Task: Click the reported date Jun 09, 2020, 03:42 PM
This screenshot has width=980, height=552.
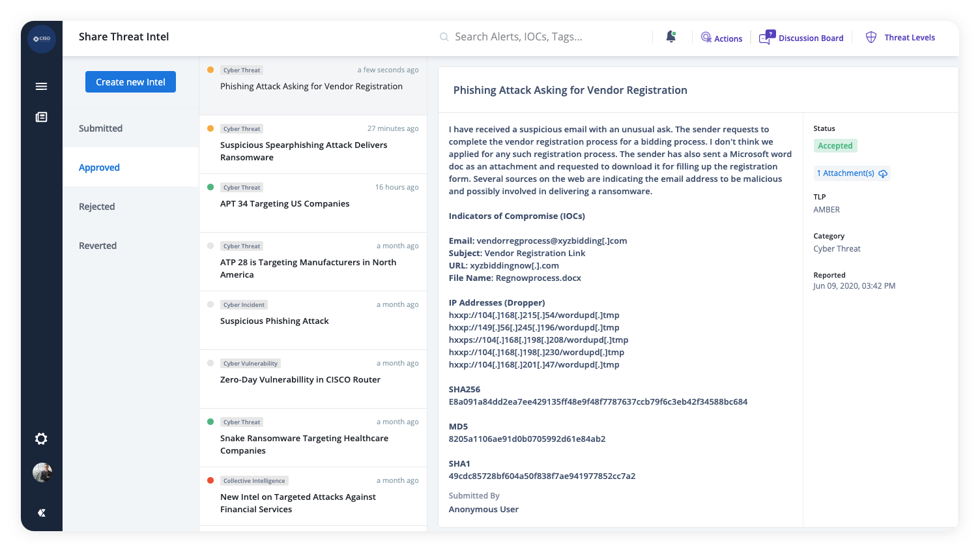Action: pos(854,286)
